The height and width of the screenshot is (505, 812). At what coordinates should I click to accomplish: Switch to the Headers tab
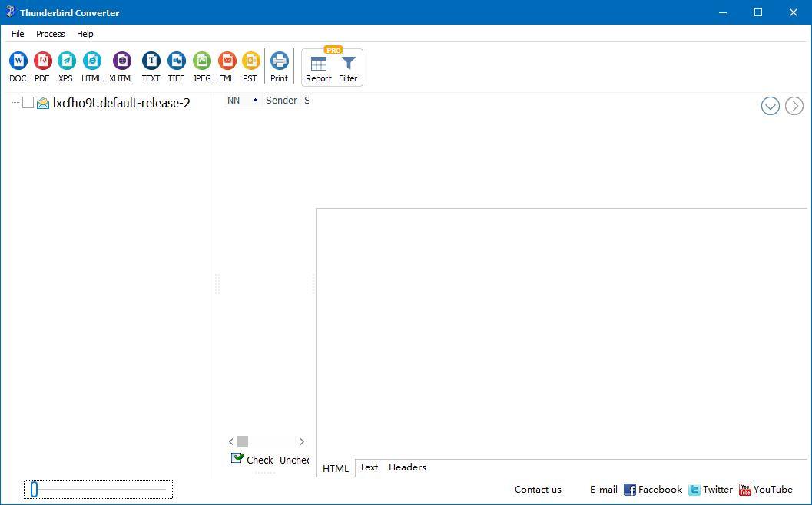(407, 467)
